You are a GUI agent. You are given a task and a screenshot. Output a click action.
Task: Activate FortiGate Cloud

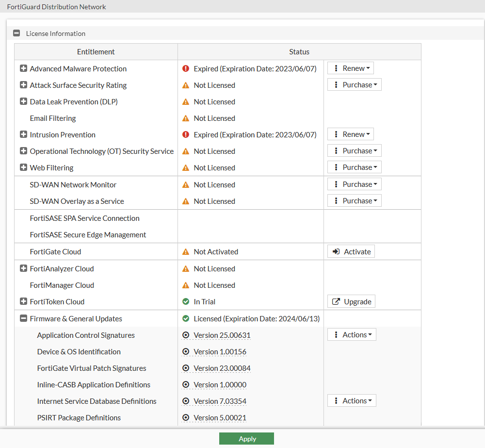(x=351, y=251)
